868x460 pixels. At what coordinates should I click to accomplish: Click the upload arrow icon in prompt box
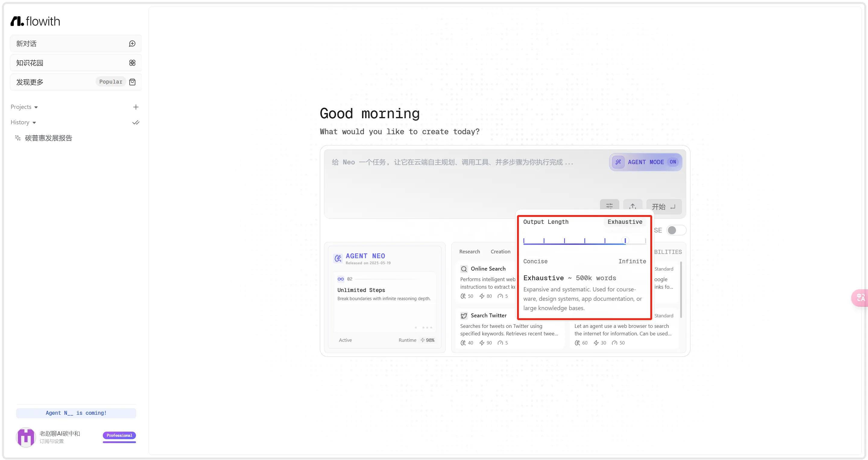click(x=633, y=206)
